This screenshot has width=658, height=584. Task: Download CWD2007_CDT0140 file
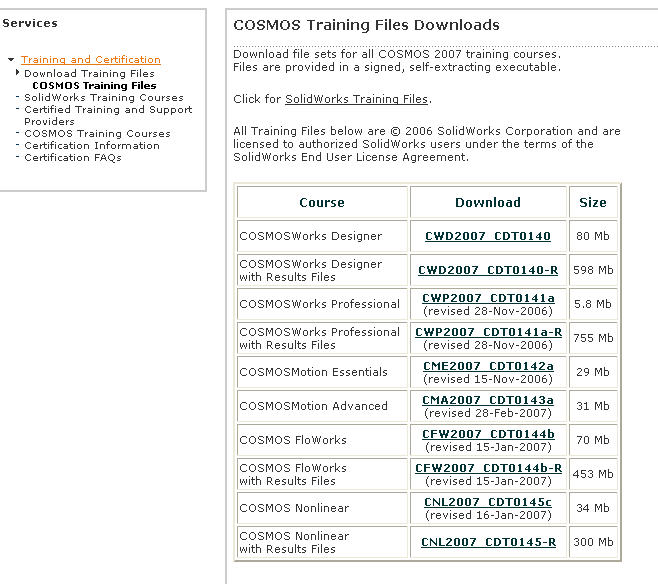(x=488, y=236)
